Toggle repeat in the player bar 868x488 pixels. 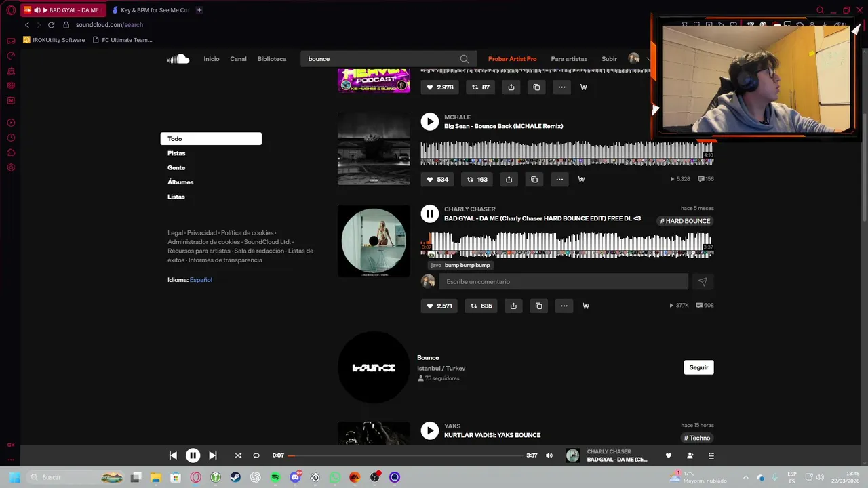pyautogui.click(x=256, y=456)
